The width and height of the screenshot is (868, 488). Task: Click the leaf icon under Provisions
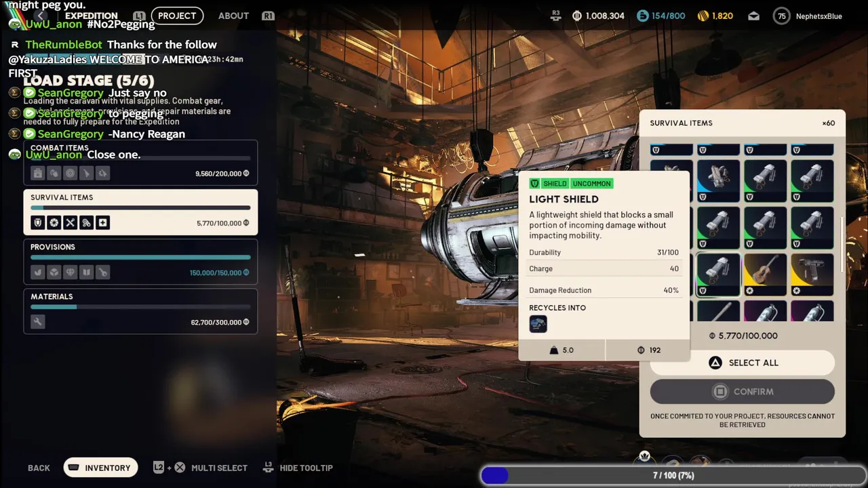click(x=38, y=272)
